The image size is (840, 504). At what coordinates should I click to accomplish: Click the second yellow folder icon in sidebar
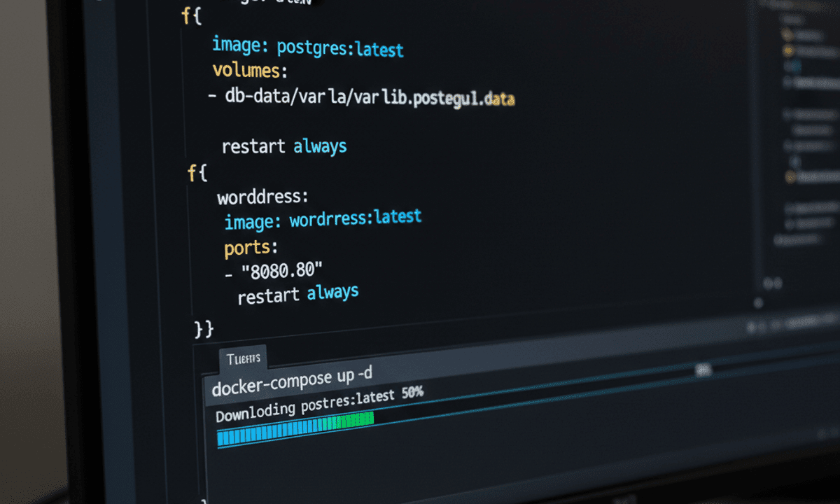click(788, 51)
